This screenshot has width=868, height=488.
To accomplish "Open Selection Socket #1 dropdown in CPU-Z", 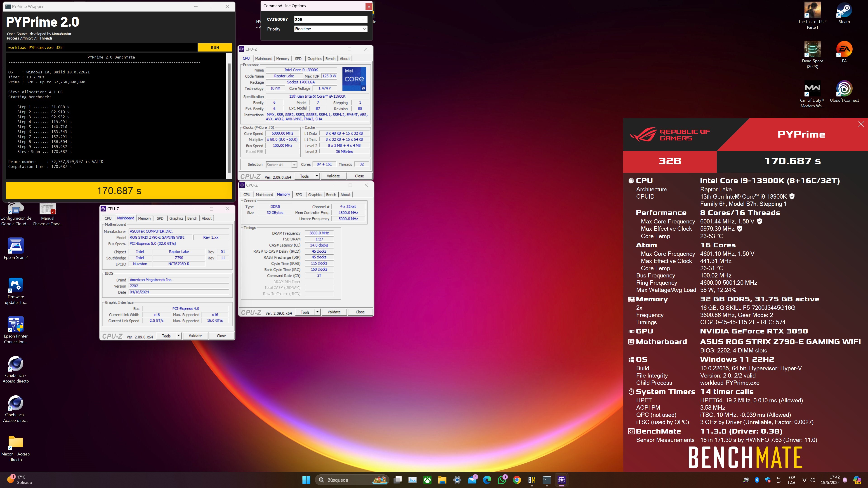I will 281,165.
